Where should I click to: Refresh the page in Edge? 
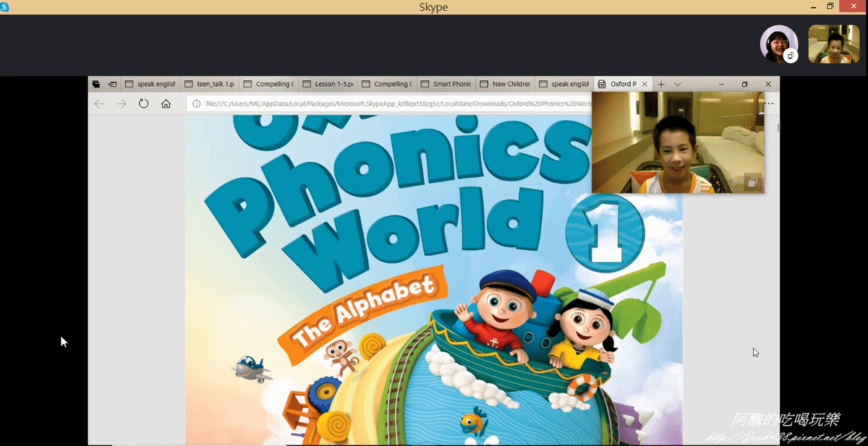pos(143,104)
